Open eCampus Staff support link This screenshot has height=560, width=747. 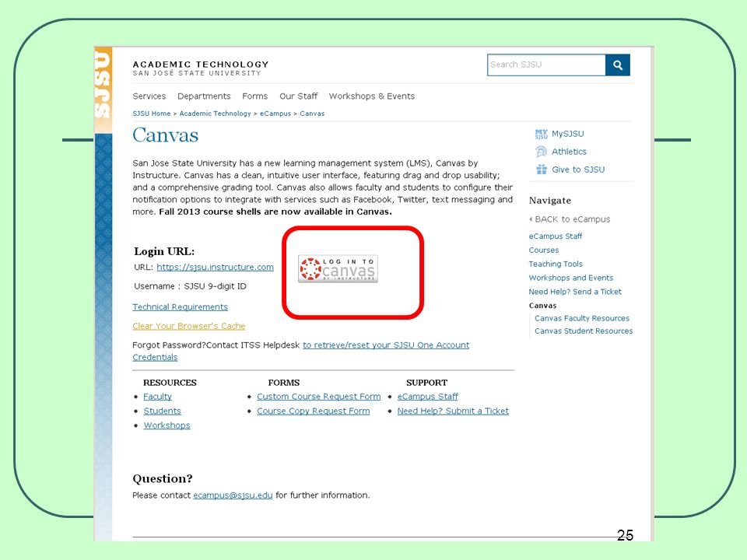[427, 397]
